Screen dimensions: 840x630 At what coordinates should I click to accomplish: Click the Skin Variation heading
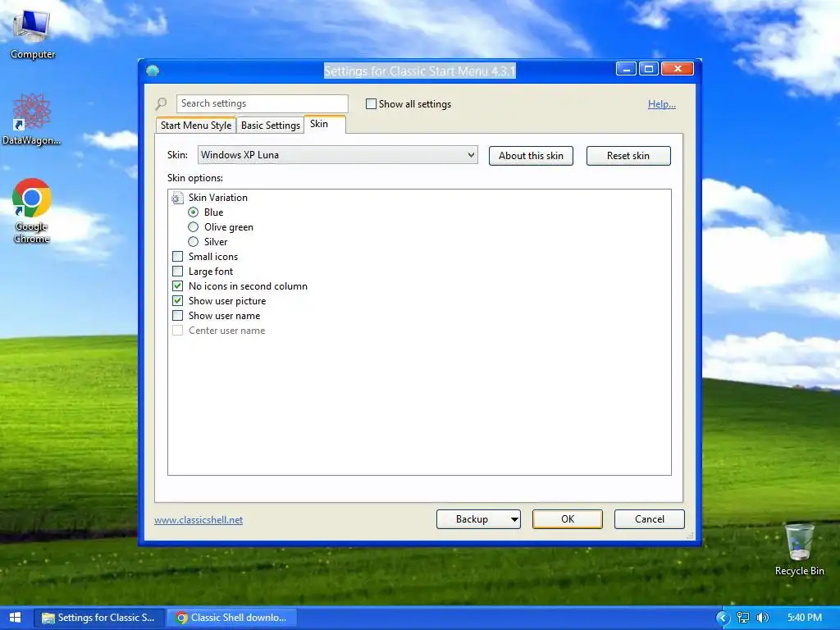click(218, 198)
